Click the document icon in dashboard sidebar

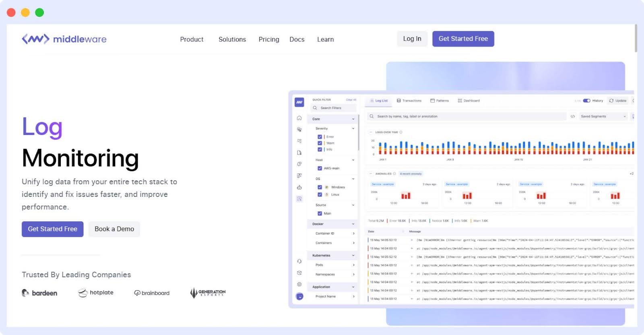click(x=299, y=153)
